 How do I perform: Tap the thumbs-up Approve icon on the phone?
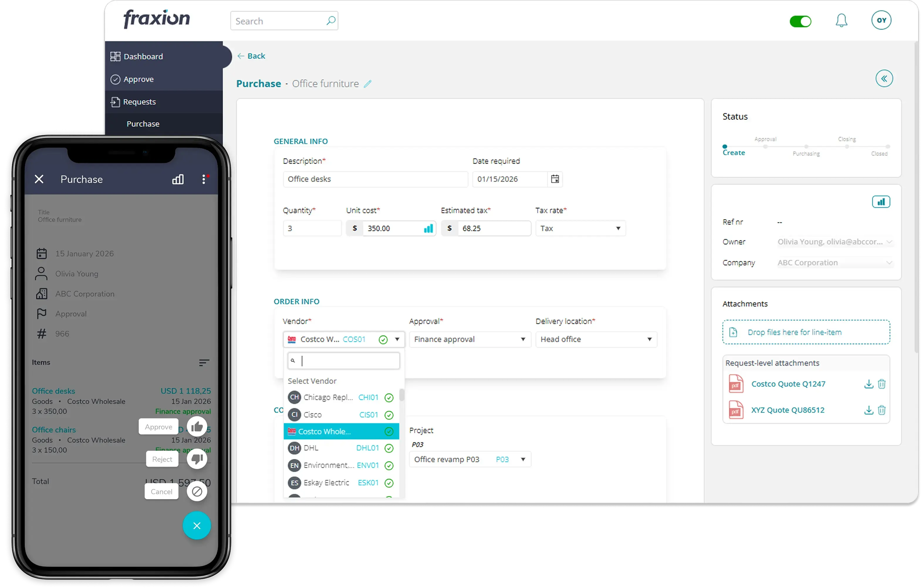[197, 427]
